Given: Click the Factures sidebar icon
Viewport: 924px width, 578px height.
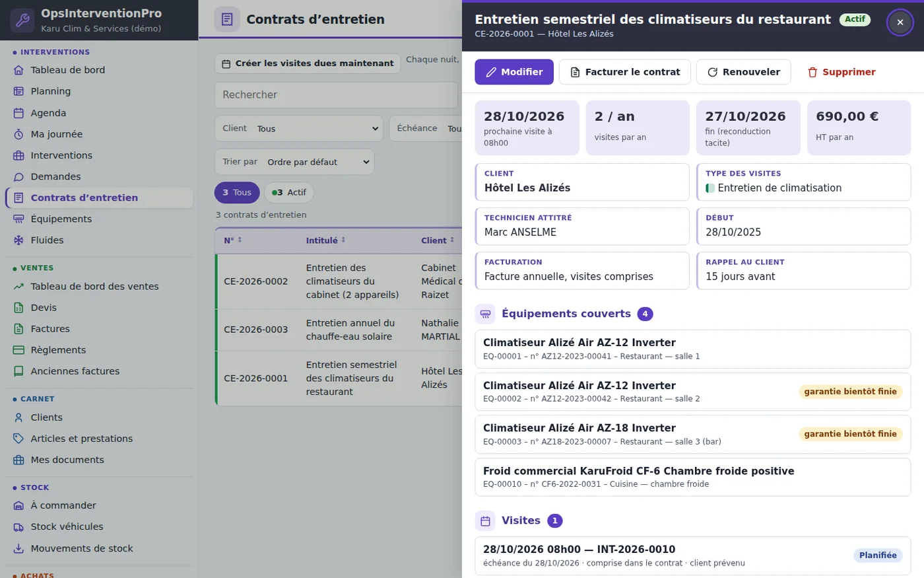Looking at the screenshot, I should pos(18,328).
